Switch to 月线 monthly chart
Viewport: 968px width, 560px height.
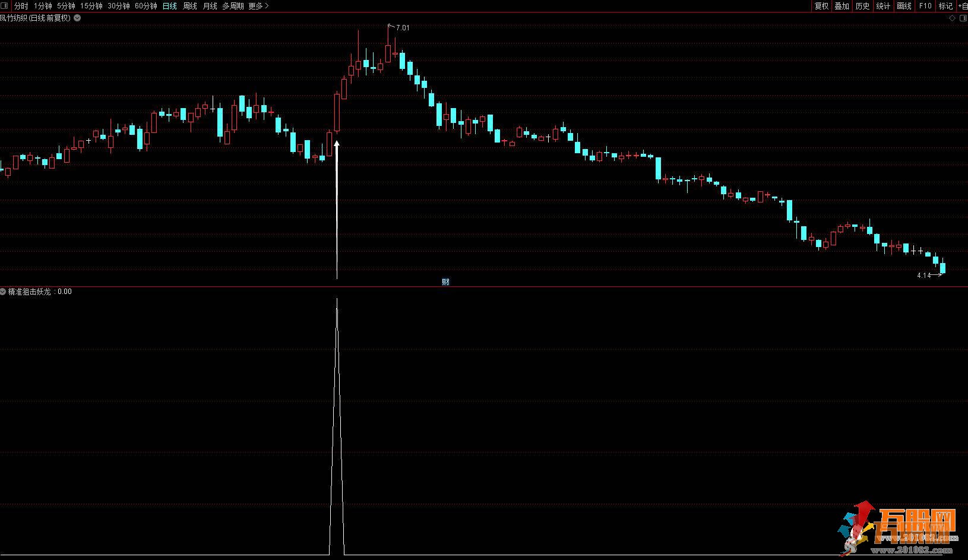pyautogui.click(x=210, y=6)
